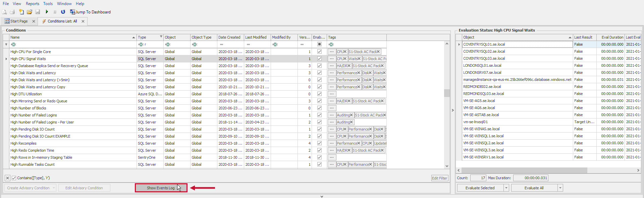Click the Print Preview toolbar icon
644x198 pixels.
4,12
